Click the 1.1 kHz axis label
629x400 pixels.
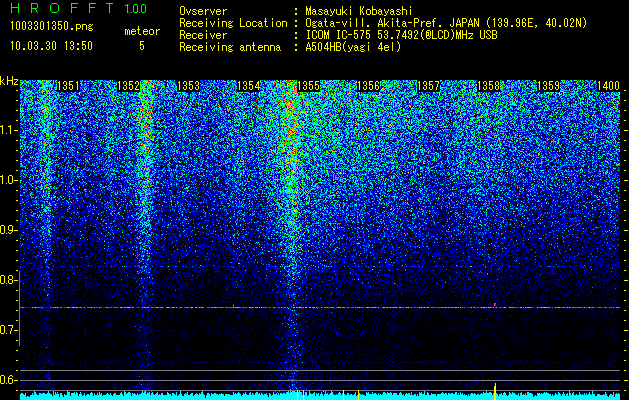coord(9,130)
